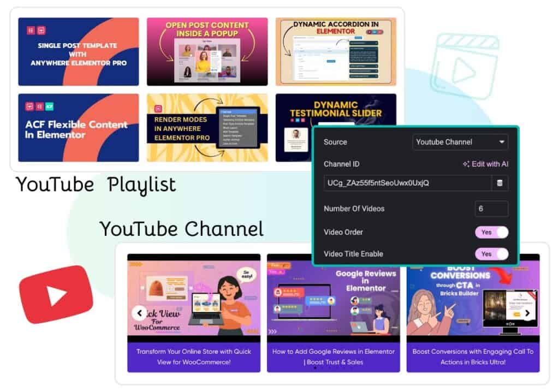Viewport: 559px width, 392px height.
Task: Click the Number Of Videos label
Action: click(x=354, y=209)
